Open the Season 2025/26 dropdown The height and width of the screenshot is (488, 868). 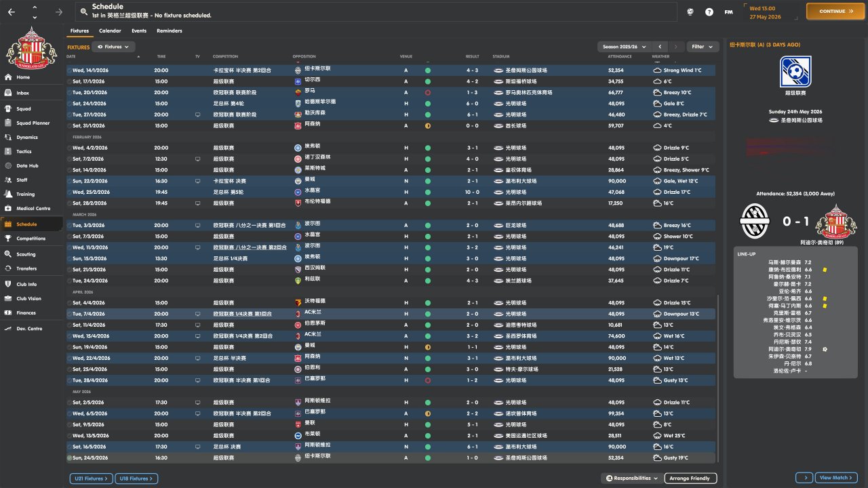click(x=624, y=47)
